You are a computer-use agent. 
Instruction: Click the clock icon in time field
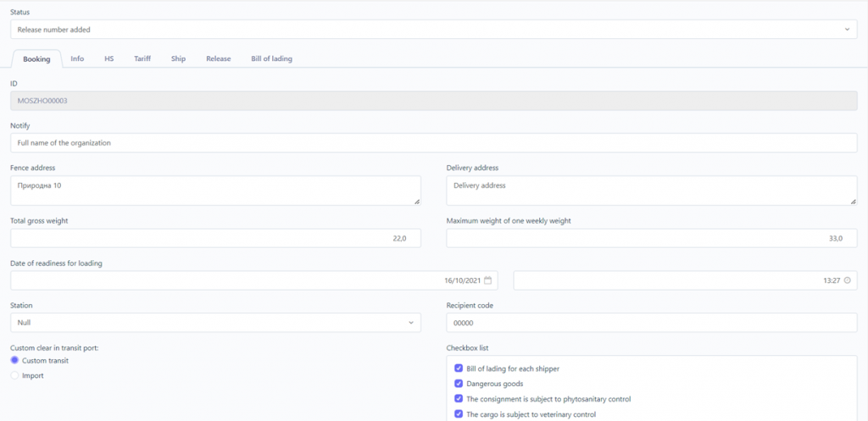(x=847, y=280)
